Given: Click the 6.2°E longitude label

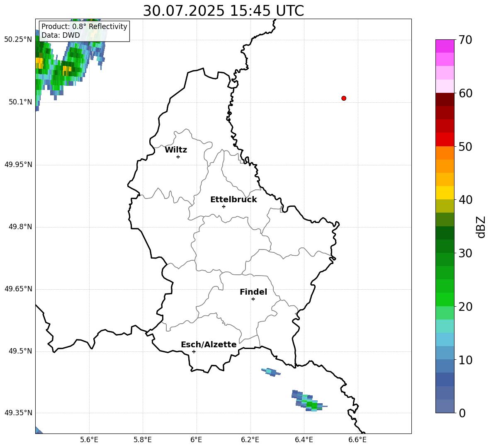Looking at the screenshot, I should tap(250, 440).
